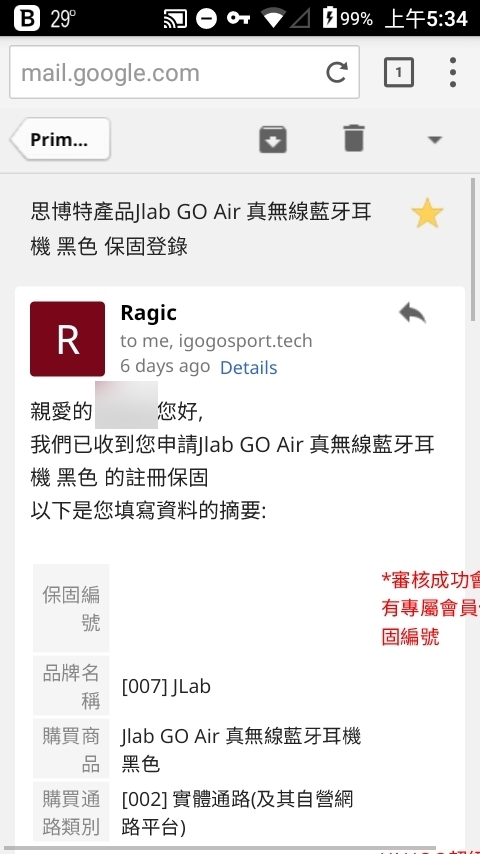Viewport: 480px width, 854px height.
Task: Tap the cast icon in status bar
Action: click(175, 19)
